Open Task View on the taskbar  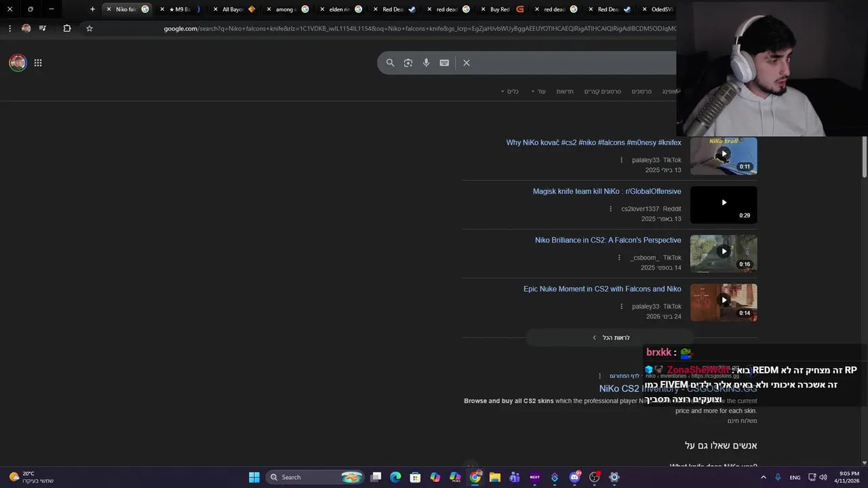[x=376, y=477]
